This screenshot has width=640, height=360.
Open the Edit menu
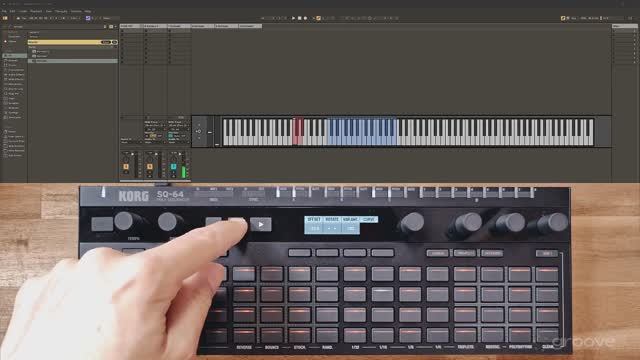pyautogui.click(x=12, y=11)
